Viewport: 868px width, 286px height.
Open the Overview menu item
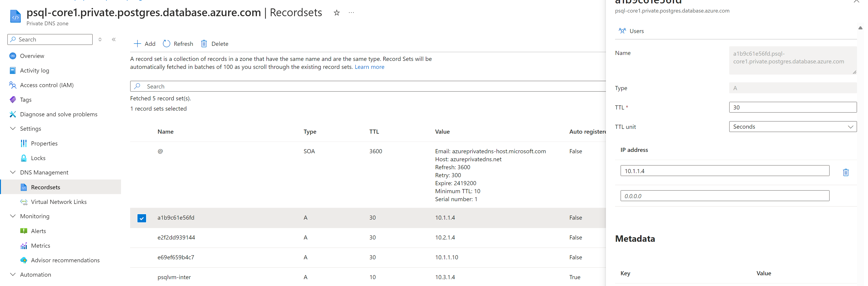point(32,56)
